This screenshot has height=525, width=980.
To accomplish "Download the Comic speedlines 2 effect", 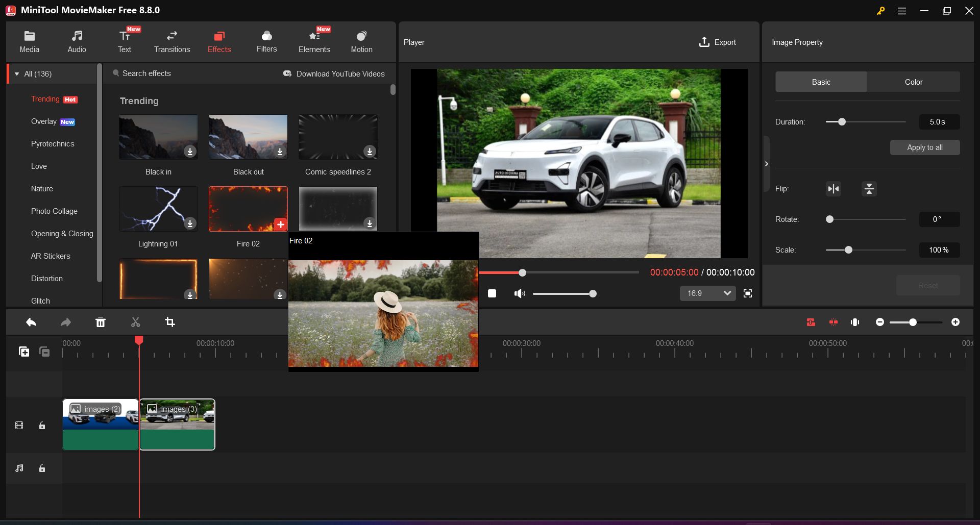I will tap(370, 152).
